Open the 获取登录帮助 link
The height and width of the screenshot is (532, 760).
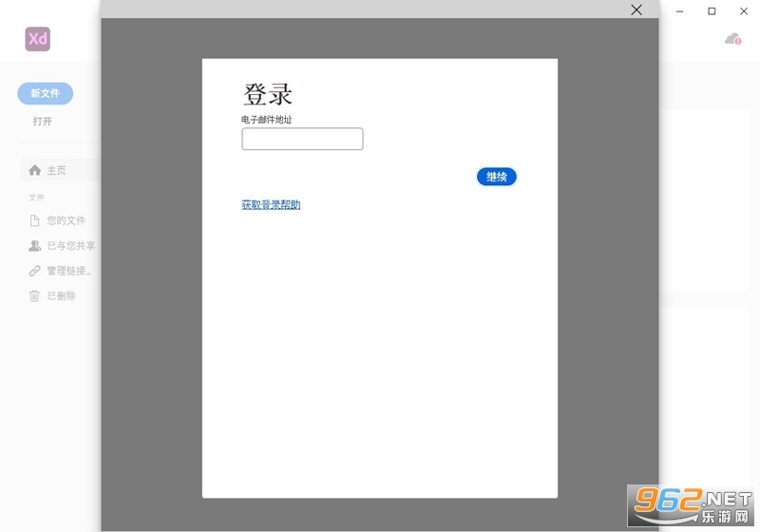coord(271,204)
